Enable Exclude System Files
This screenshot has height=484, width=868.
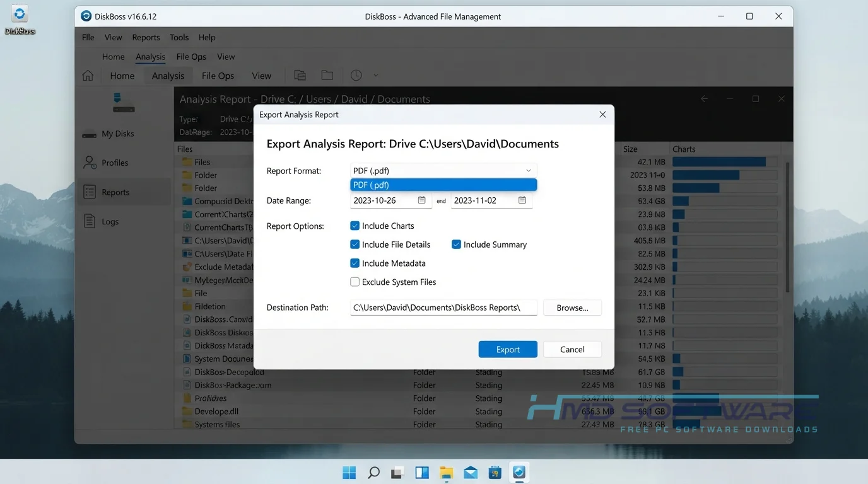355,282
